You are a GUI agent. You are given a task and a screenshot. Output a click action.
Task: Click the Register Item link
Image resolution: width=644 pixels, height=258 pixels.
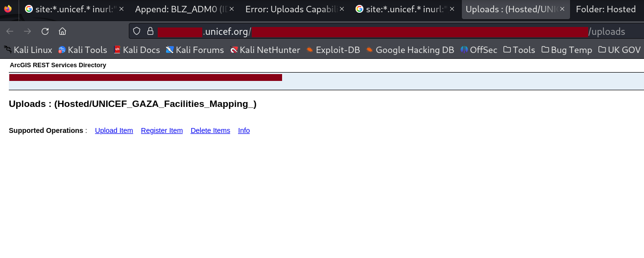[x=162, y=130]
